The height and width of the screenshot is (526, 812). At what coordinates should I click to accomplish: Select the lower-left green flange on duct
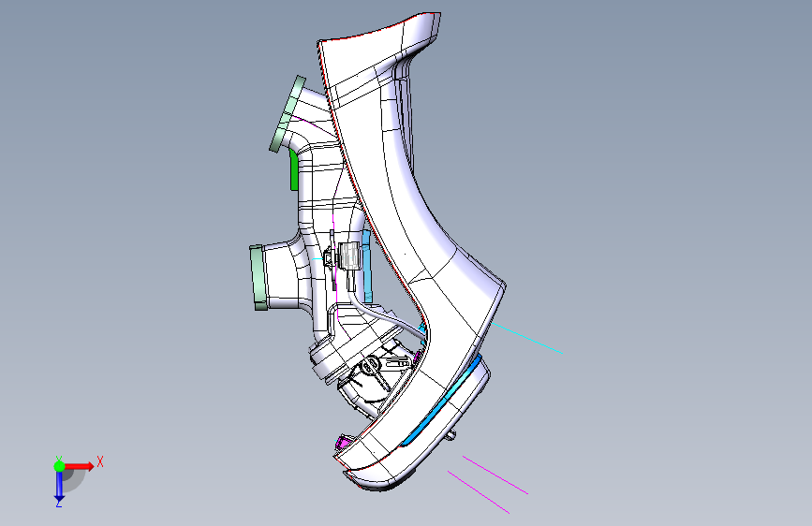(258, 277)
